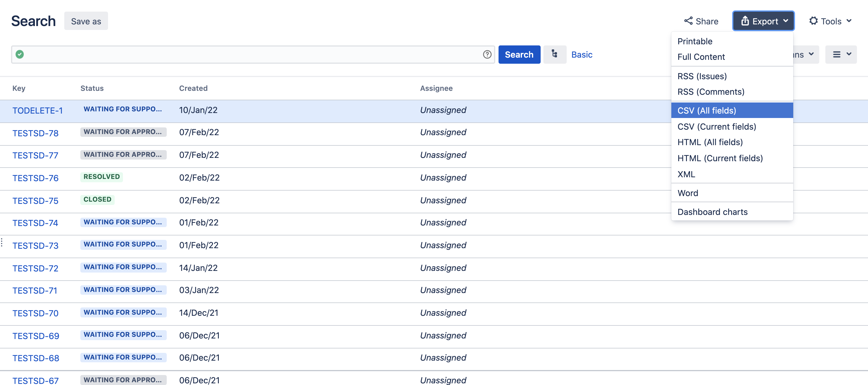868x385 pixels.
Task: Select the XML export option
Action: pyautogui.click(x=686, y=174)
